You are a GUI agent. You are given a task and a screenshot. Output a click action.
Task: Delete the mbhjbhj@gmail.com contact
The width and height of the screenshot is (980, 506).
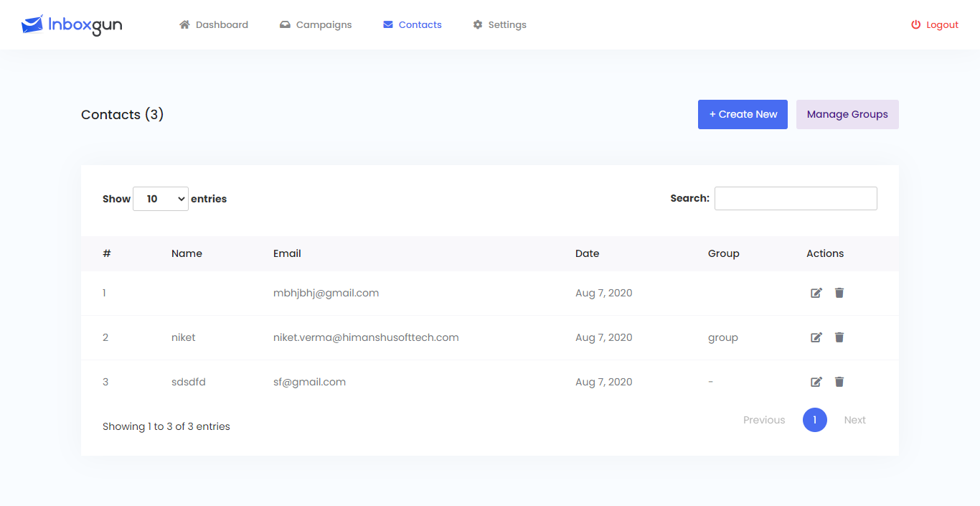tap(839, 293)
